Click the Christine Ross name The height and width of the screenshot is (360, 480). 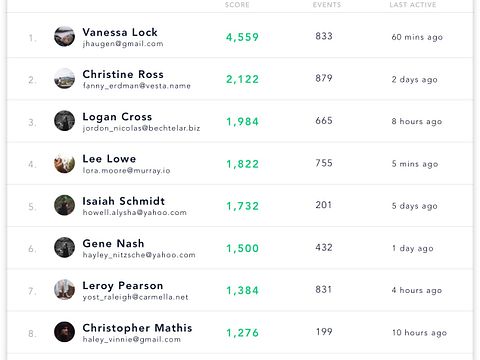tap(123, 74)
